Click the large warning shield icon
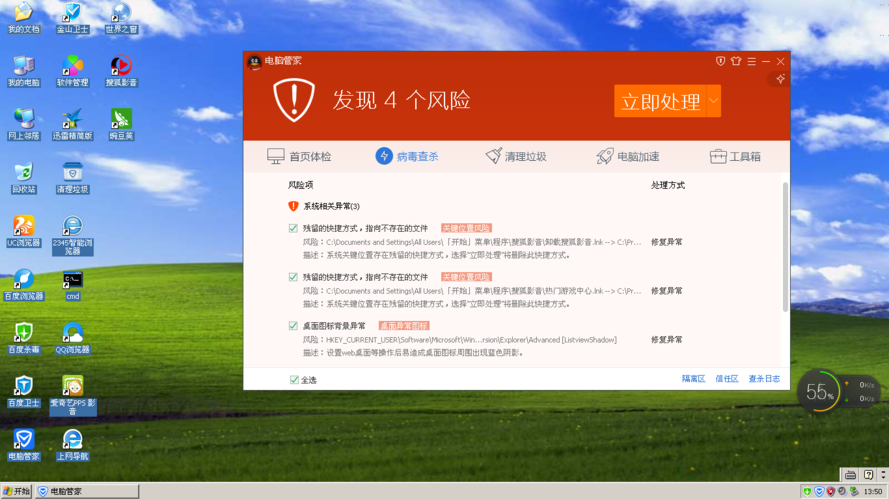The width and height of the screenshot is (889, 500). tap(294, 100)
